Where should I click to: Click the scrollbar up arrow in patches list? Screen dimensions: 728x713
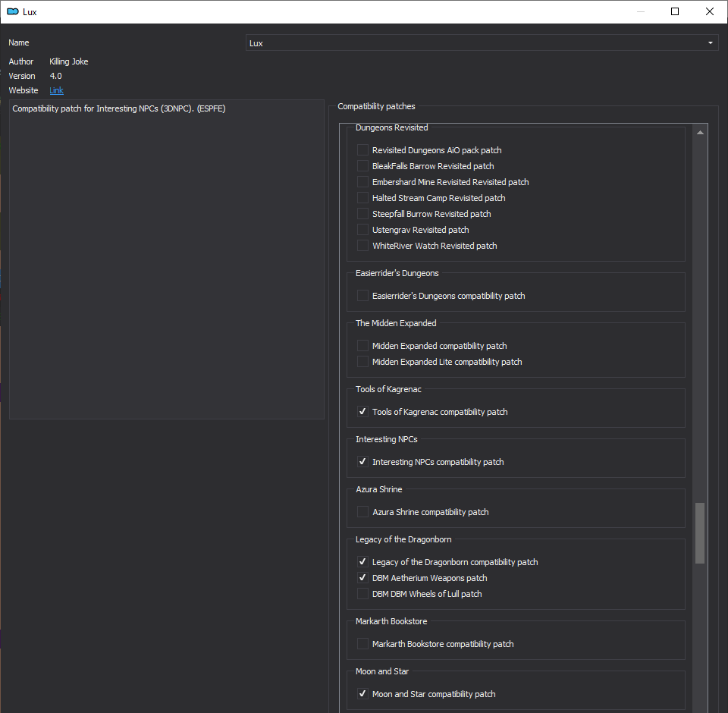(x=700, y=133)
